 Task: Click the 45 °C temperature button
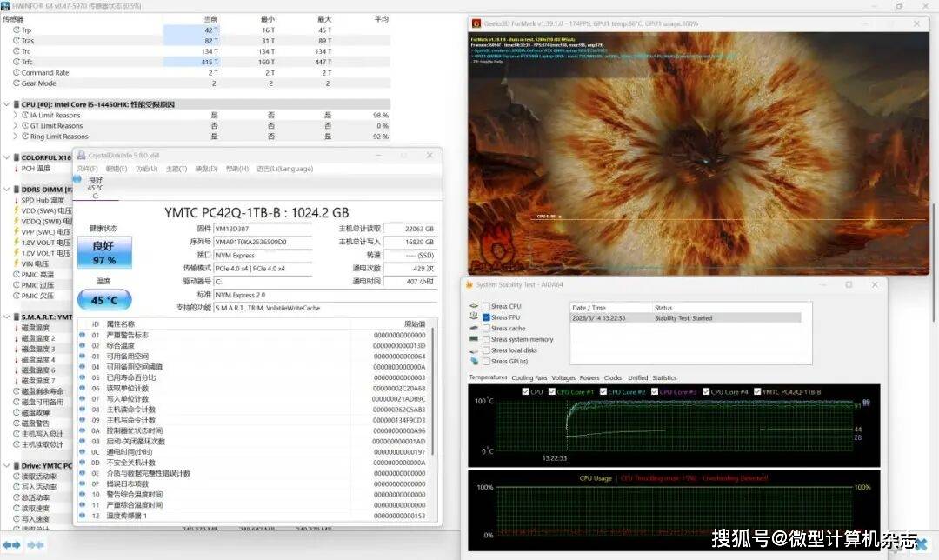tap(104, 300)
